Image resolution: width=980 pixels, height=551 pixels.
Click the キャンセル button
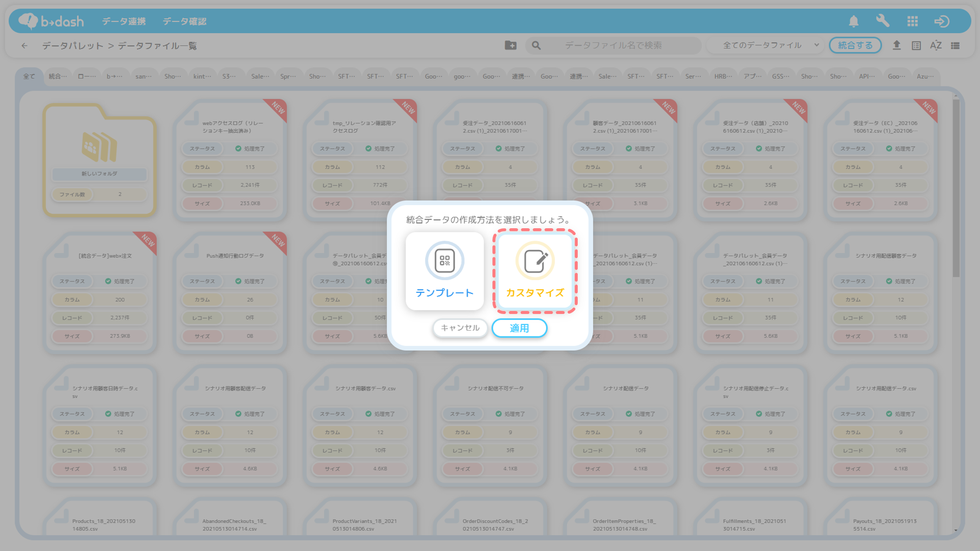460,328
